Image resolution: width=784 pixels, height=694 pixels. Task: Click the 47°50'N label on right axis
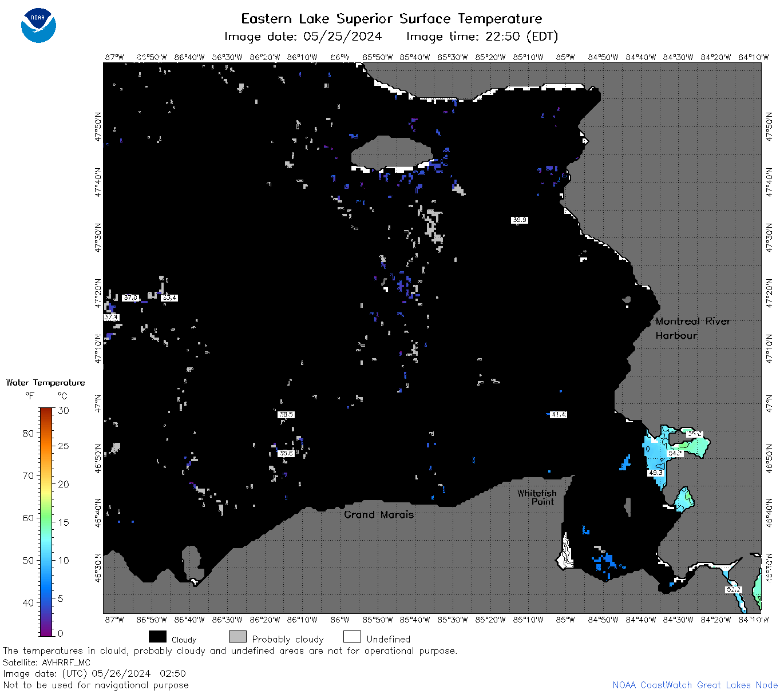click(769, 126)
